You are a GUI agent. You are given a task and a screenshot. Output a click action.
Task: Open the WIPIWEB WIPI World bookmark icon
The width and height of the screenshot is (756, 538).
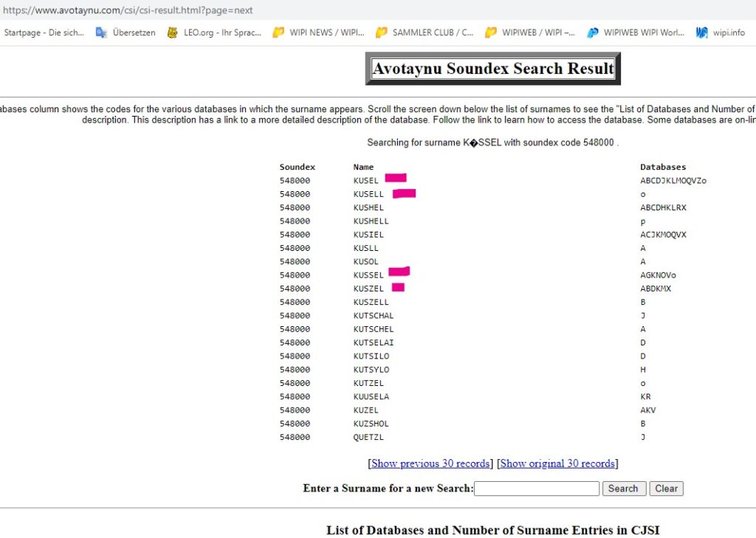[592, 32]
